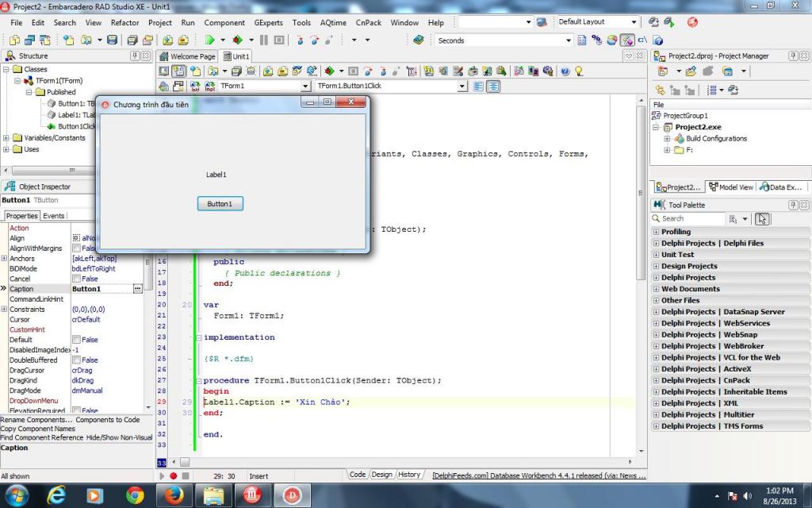
Task: Click the Save All toolbar icon
Action: (x=132, y=40)
